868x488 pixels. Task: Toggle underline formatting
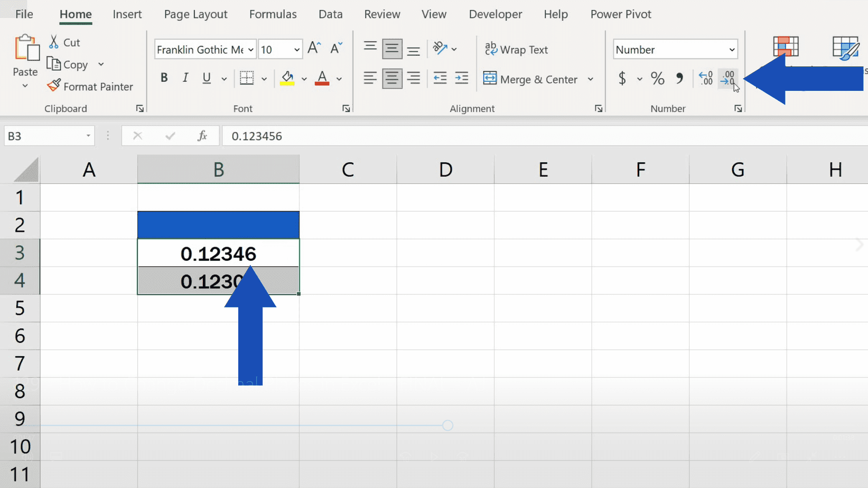pos(206,78)
